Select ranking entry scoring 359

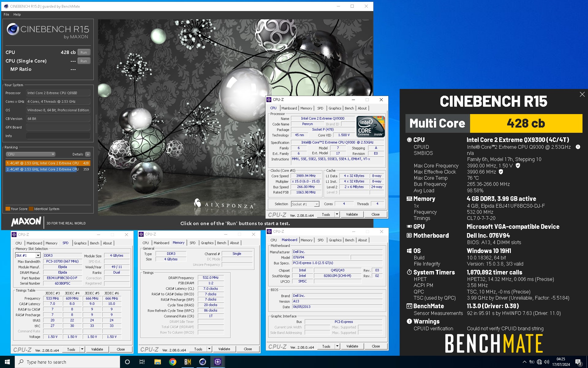[x=48, y=169]
